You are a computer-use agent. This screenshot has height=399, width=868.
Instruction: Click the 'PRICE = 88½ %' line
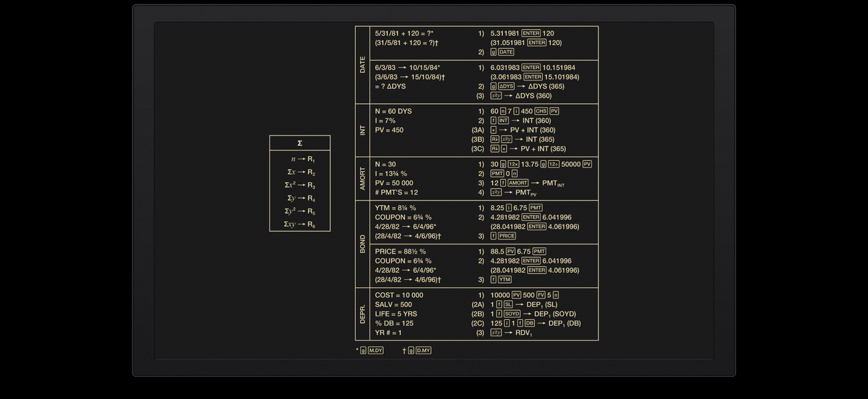coord(400,252)
